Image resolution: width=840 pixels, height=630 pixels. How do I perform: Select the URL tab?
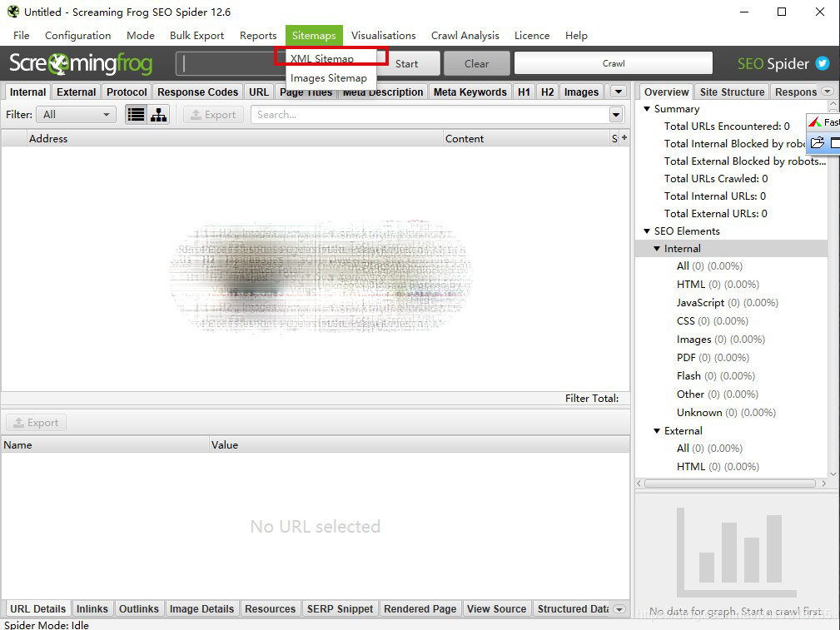click(259, 92)
